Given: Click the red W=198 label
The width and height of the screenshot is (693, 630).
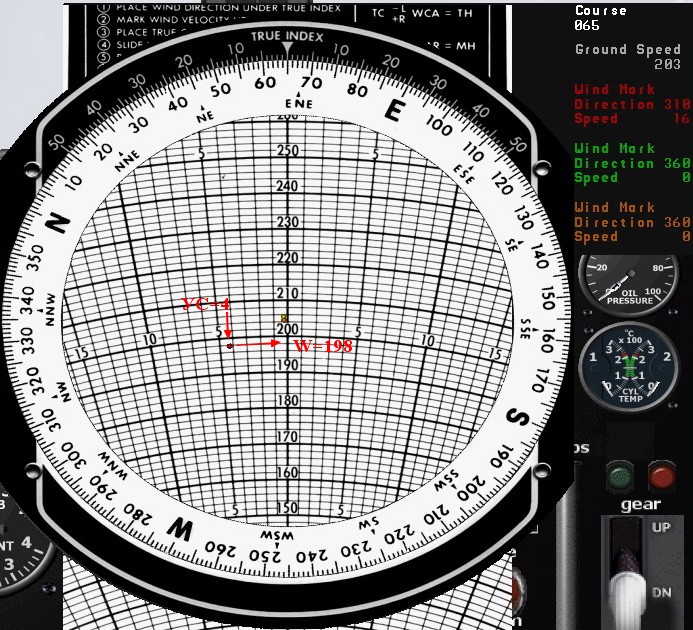Looking at the screenshot, I should 323,345.
